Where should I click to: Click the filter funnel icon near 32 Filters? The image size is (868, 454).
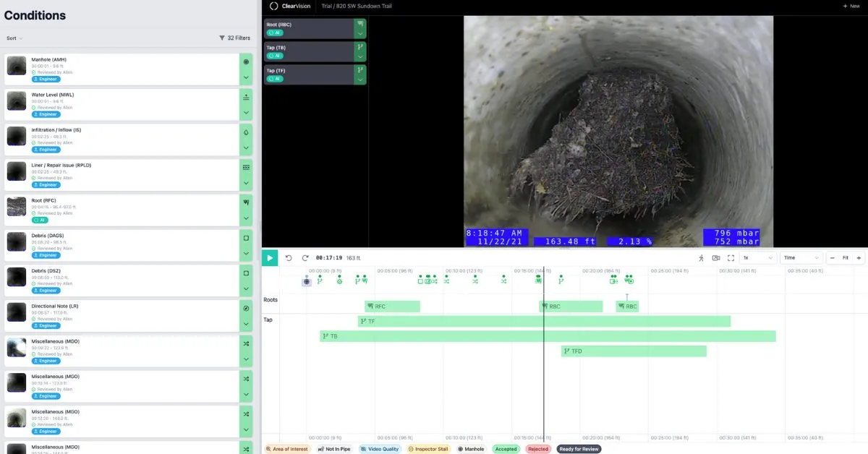click(222, 38)
